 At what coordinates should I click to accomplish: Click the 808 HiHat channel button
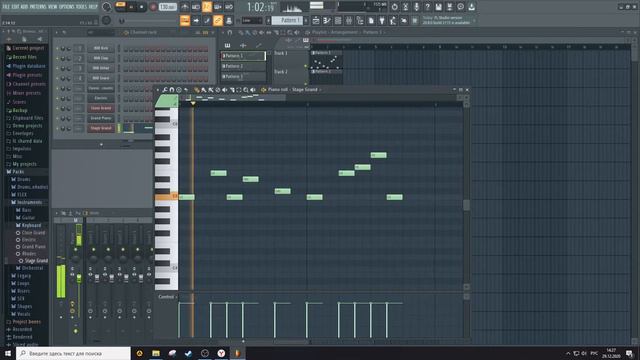coord(101,69)
